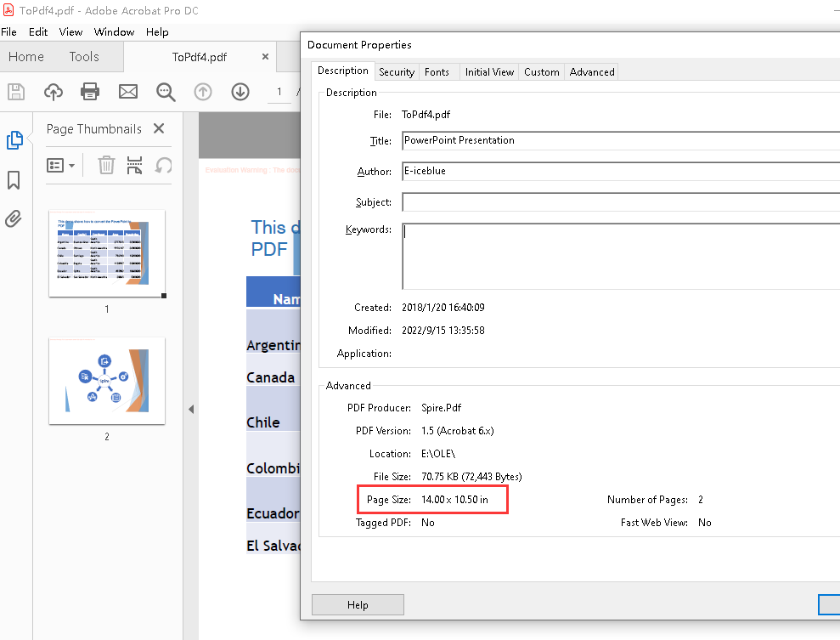Switch to the Security tab
This screenshot has width=840, height=640.
(397, 71)
